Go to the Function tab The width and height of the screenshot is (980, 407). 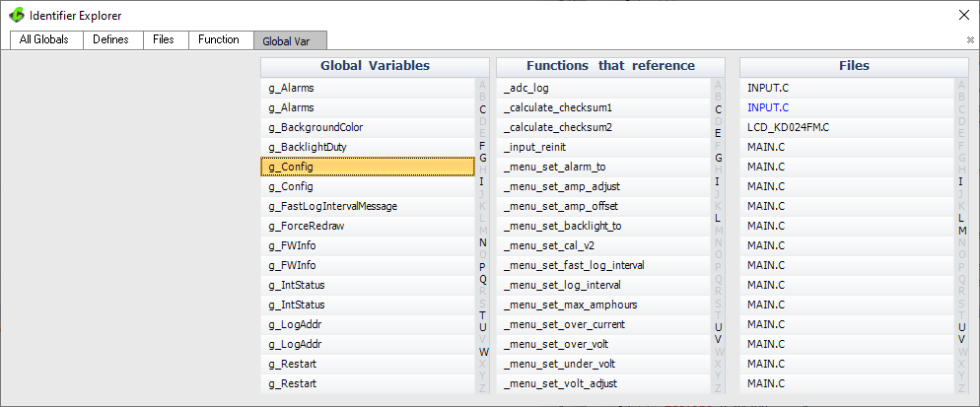click(x=218, y=40)
